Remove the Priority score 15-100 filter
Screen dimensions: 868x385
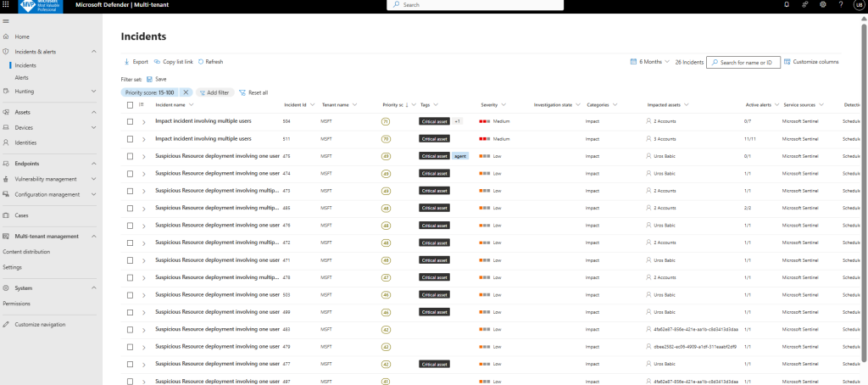186,92
